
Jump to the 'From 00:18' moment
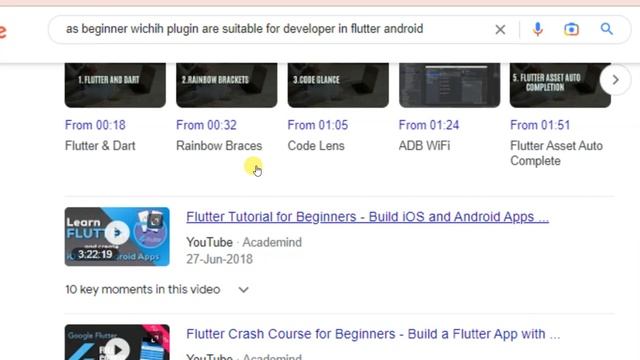click(95, 125)
